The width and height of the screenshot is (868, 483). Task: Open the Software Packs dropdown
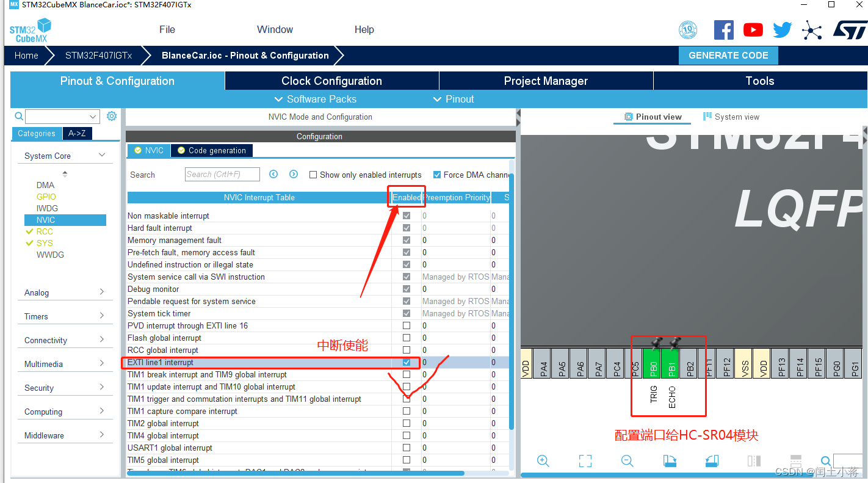pos(316,99)
